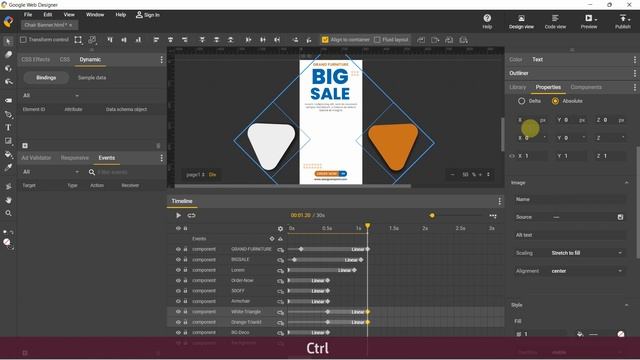The height and width of the screenshot is (360, 640).
Task: Open the Scaling Stretch to fill dropdown
Action: (x=586, y=253)
